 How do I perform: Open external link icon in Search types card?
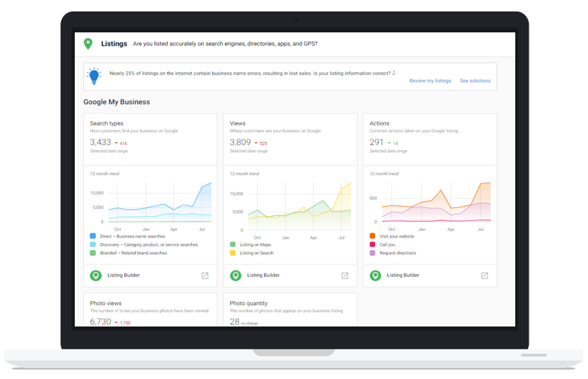(x=205, y=275)
